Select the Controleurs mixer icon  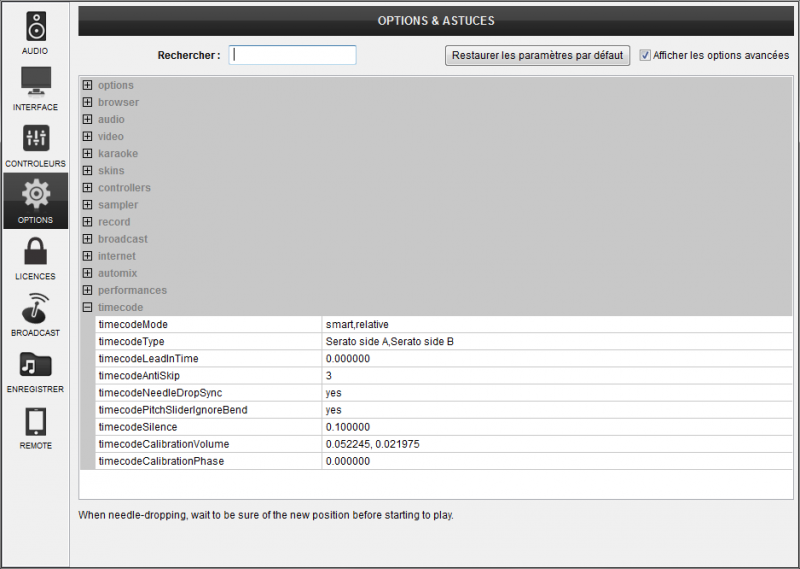(x=35, y=139)
